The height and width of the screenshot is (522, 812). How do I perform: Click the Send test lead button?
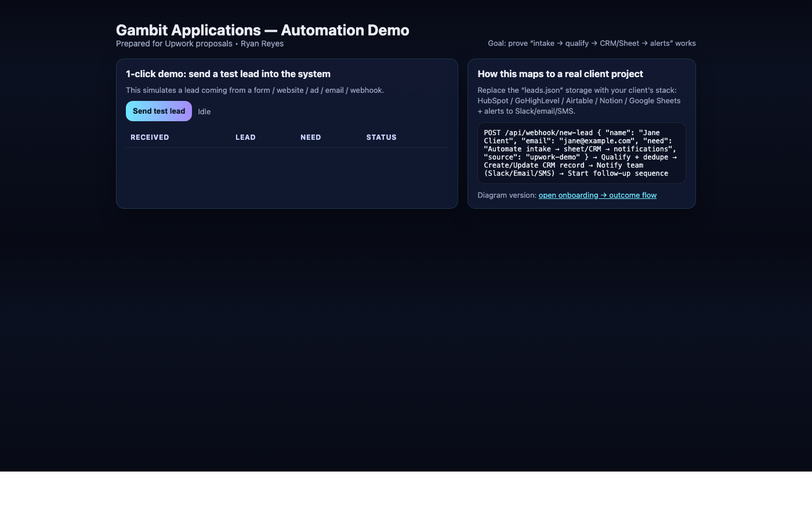(158, 111)
